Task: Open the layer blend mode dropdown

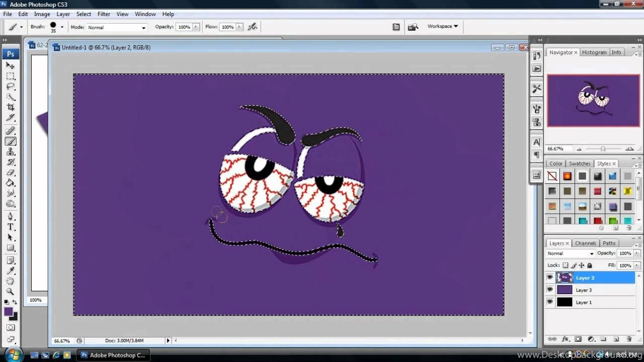Action: [x=571, y=253]
